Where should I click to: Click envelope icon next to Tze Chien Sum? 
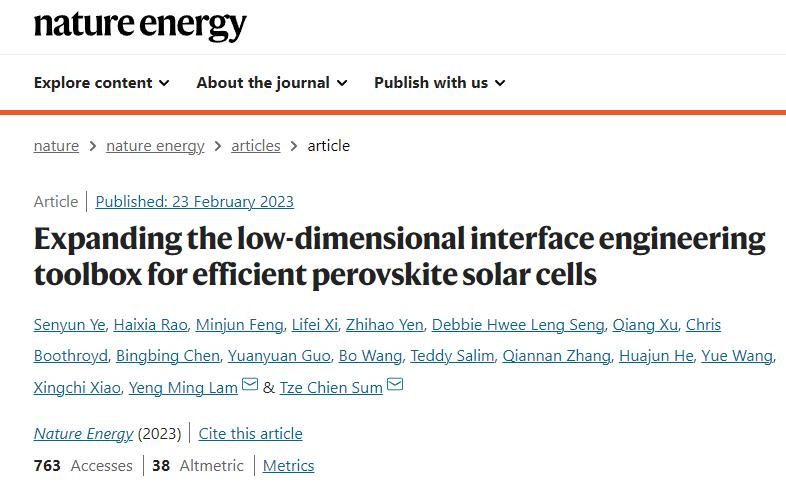pyautogui.click(x=395, y=386)
